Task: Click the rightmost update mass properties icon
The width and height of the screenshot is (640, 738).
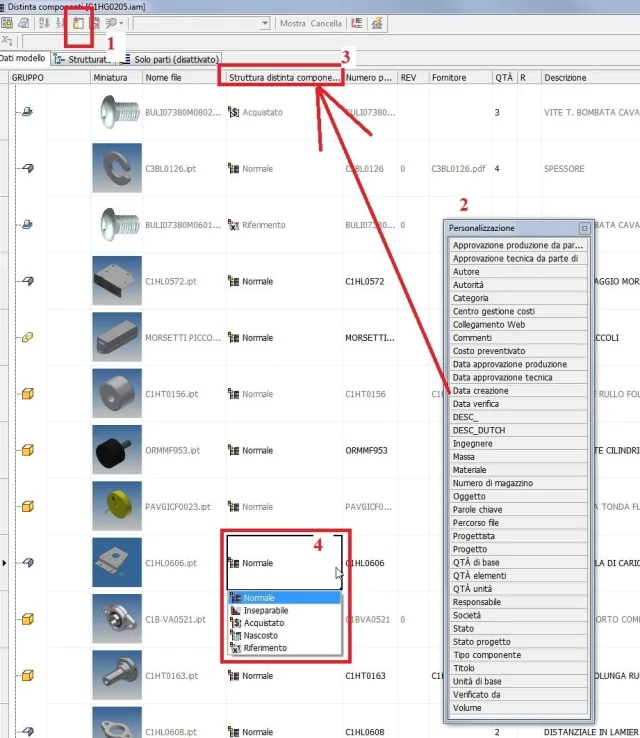Action: [377, 23]
